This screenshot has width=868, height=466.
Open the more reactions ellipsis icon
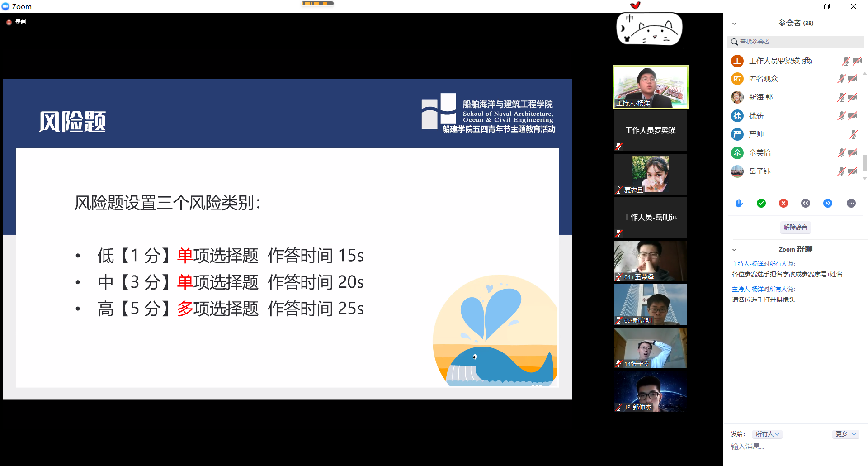coord(851,203)
